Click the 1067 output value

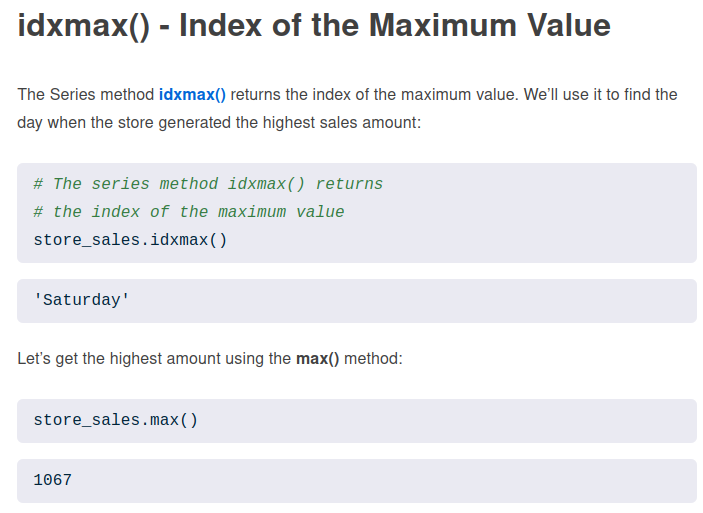53,480
